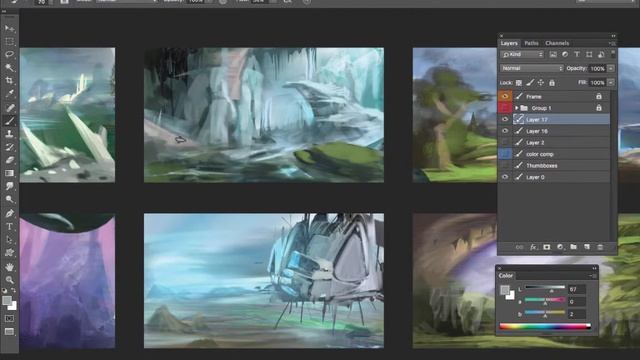Click the Color panel tab
The image size is (640, 360).
505,276
